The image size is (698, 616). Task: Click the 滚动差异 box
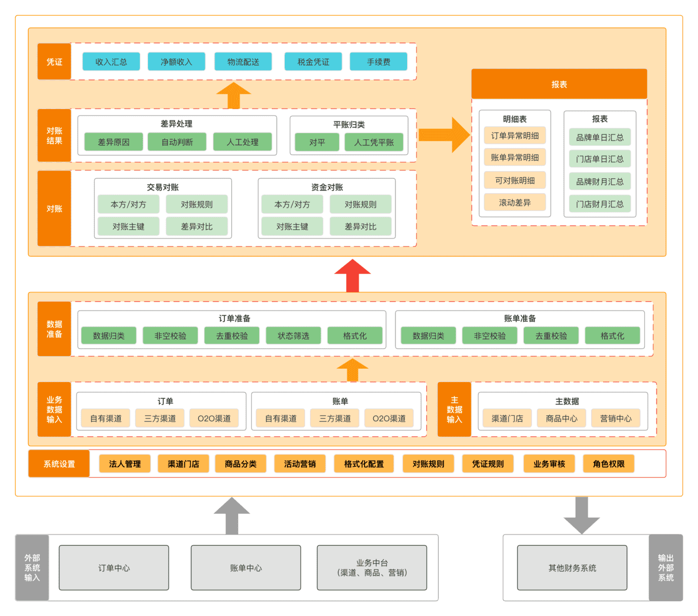(x=515, y=202)
